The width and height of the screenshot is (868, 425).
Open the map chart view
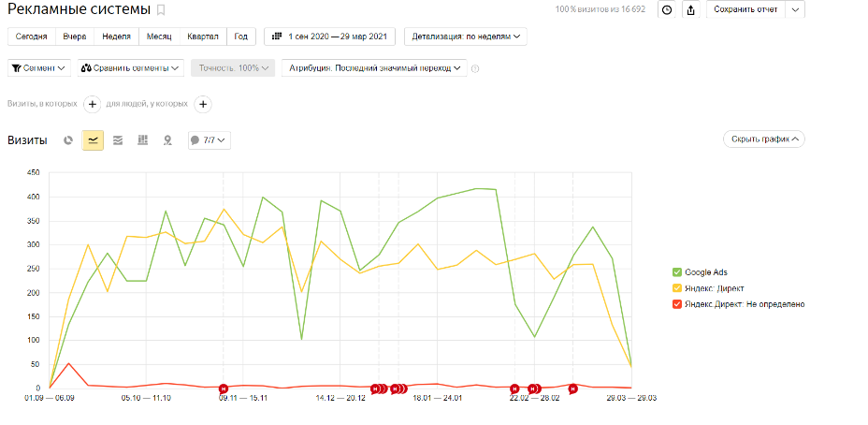point(167,140)
